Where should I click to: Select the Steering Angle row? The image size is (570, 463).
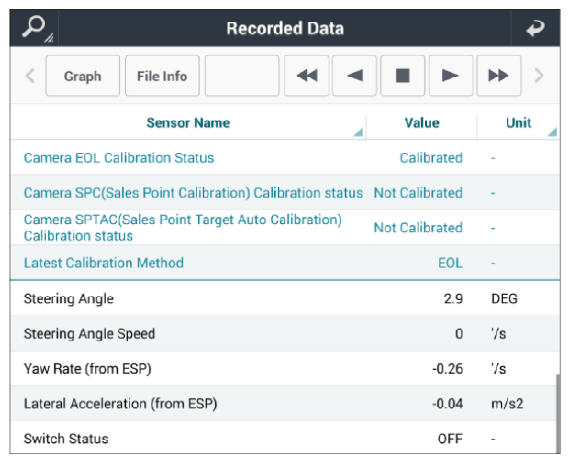coord(285,298)
